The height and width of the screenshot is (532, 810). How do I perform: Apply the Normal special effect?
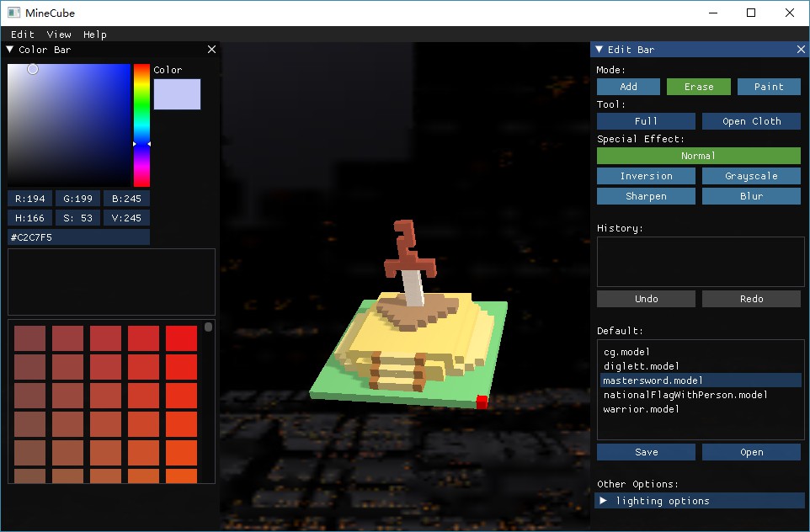(x=698, y=156)
